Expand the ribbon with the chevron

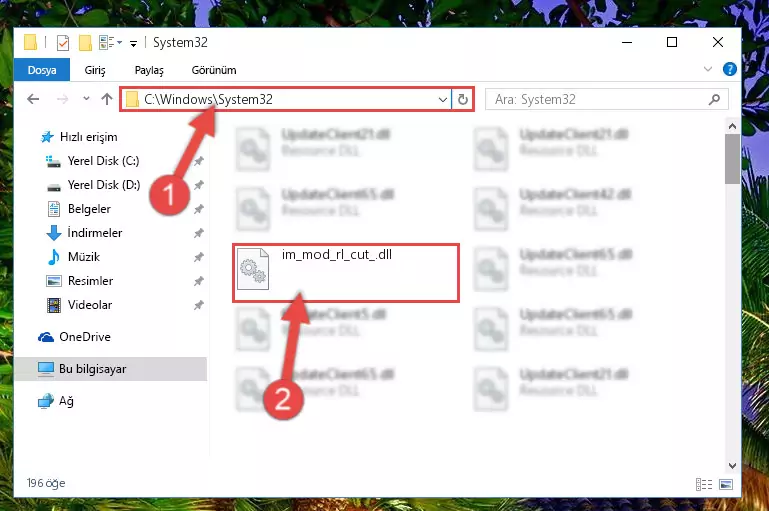[708, 69]
